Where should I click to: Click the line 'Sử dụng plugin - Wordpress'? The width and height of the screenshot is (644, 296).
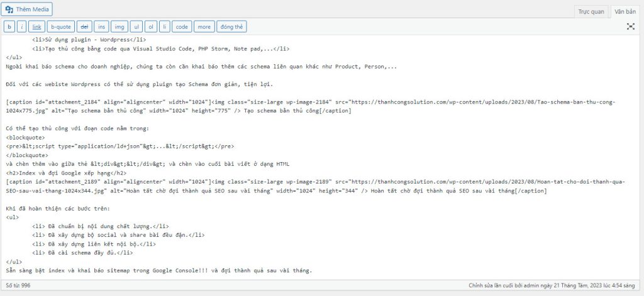click(88, 40)
